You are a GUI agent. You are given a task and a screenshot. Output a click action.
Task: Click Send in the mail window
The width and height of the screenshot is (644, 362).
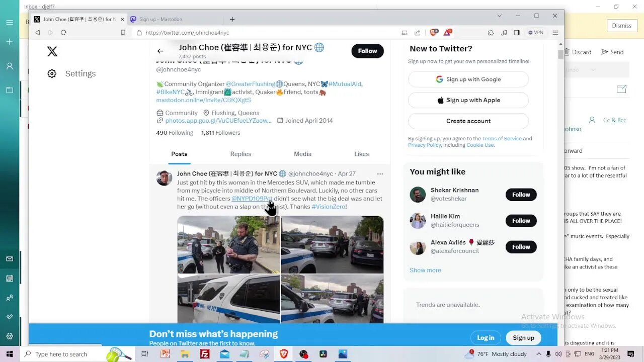612,52
